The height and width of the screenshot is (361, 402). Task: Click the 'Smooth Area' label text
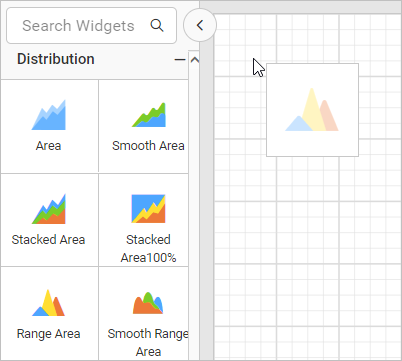coord(148,146)
